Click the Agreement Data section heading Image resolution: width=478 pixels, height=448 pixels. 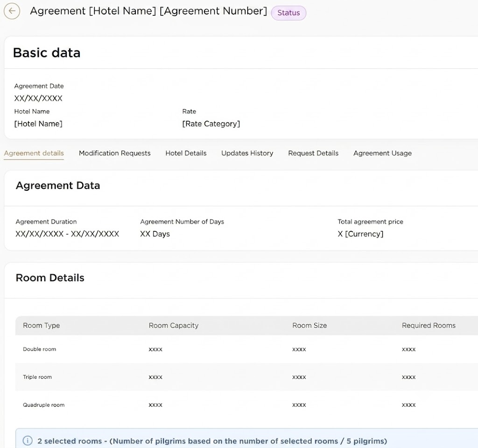(x=58, y=185)
